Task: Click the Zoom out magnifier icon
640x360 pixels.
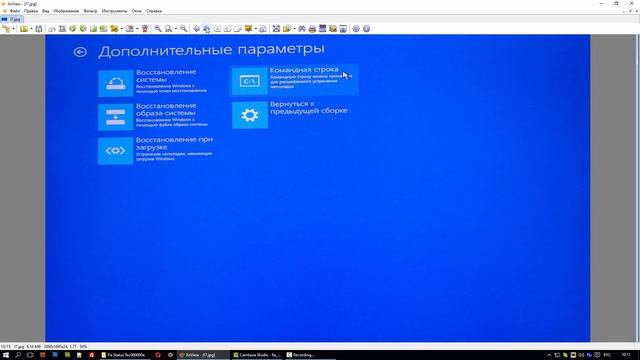Action: coord(184,29)
